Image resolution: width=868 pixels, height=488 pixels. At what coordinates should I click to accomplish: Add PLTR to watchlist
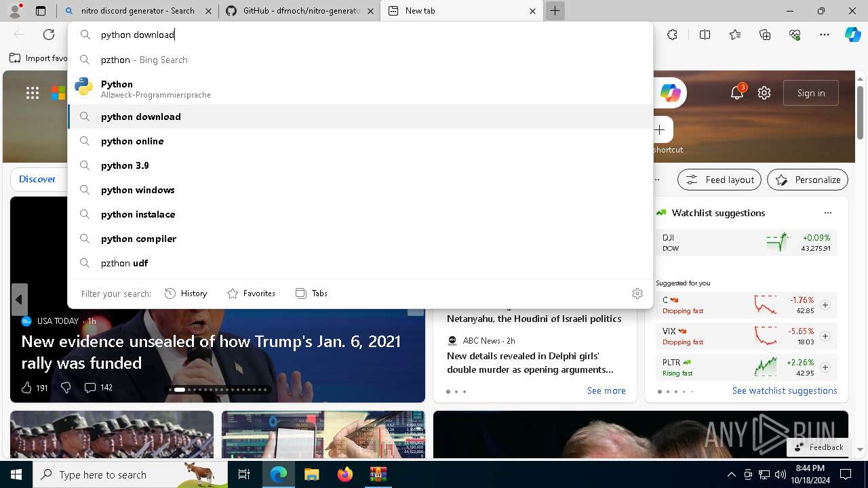[825, 367]
